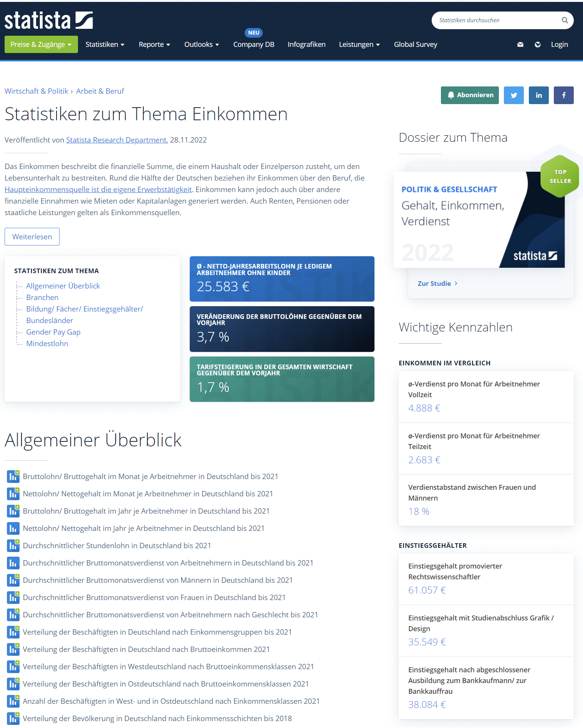Click Wirtschaft & Politik breadcrumb
The width and height of the screenshot is (583, 728).
36,91
